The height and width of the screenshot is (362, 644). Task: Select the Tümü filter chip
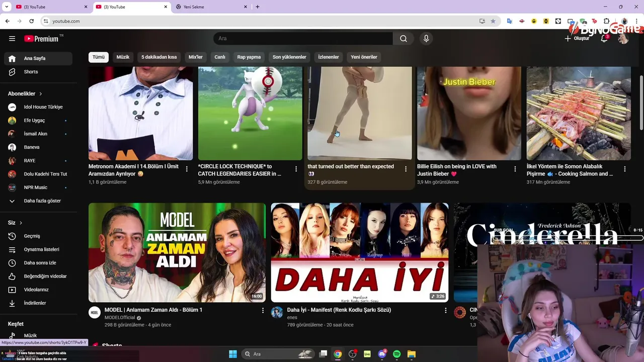99,57
